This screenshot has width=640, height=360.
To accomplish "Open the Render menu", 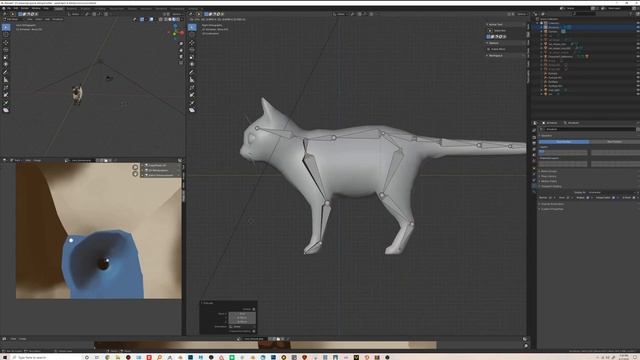I will click(25, 8).
